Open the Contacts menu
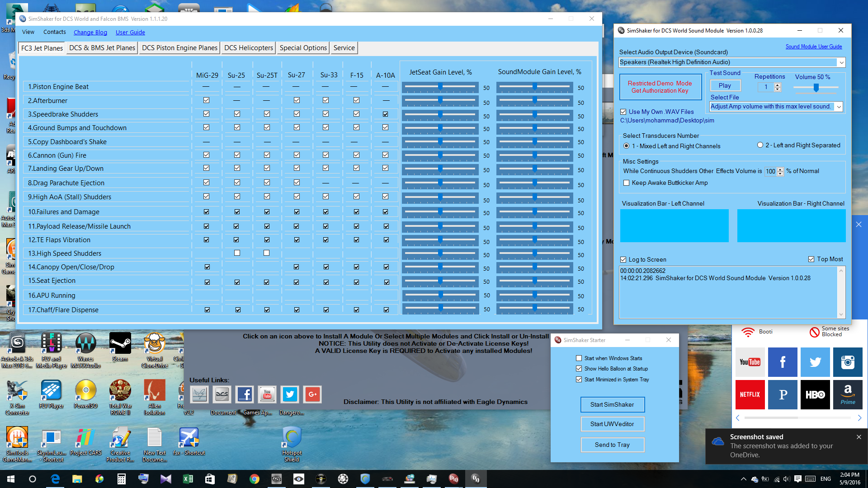This screenshot has width=868, height=488. pyautogui.click(x=55, y=32)
